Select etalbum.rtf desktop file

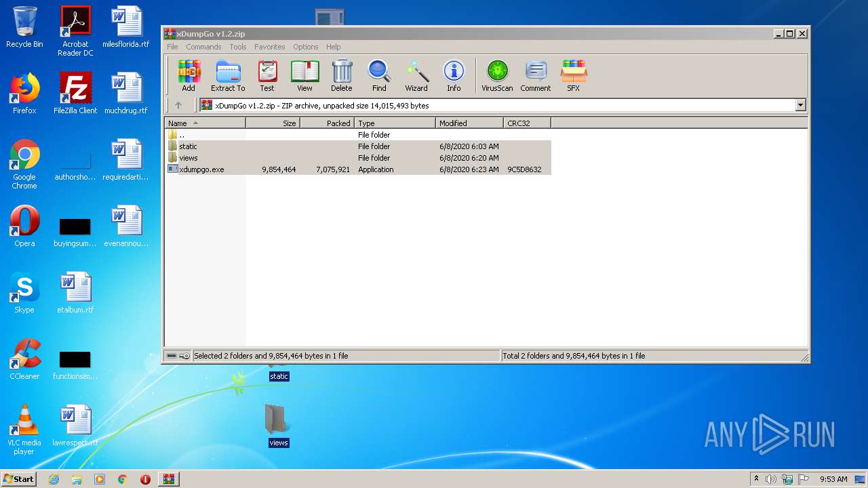coord(75,293)
